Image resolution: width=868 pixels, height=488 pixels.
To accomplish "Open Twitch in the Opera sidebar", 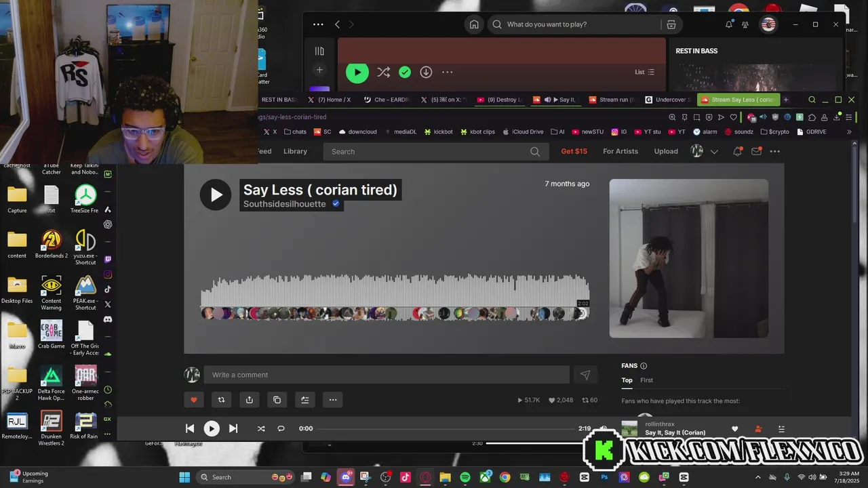I will pos(108,260).
